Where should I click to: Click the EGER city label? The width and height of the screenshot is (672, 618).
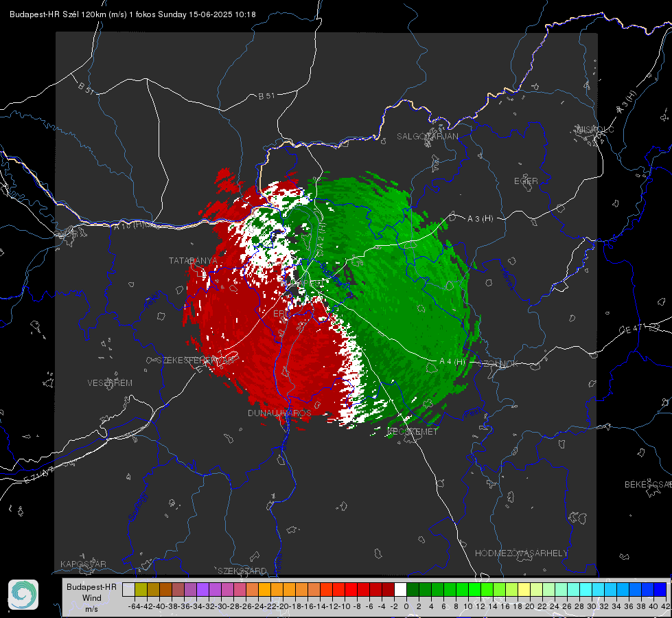pyautogui.click(x=526, y=181)
